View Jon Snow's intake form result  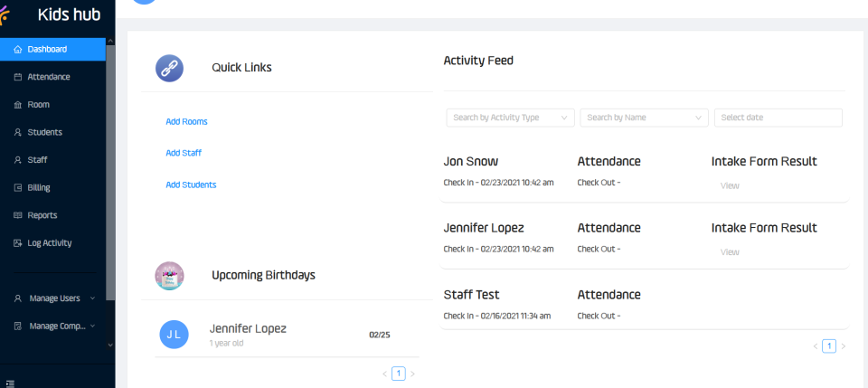tap(730, 185)
